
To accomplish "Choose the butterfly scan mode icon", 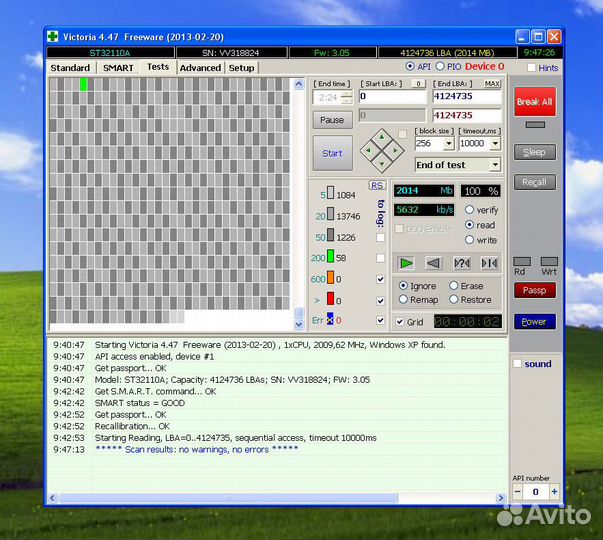I will tap(489, 263).
